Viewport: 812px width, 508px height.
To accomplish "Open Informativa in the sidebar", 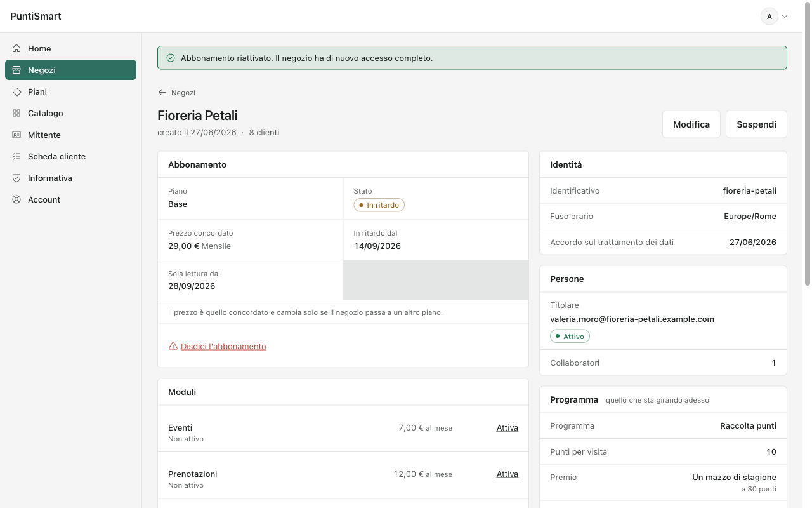I will pyautogui.click(x=70, y=178).
